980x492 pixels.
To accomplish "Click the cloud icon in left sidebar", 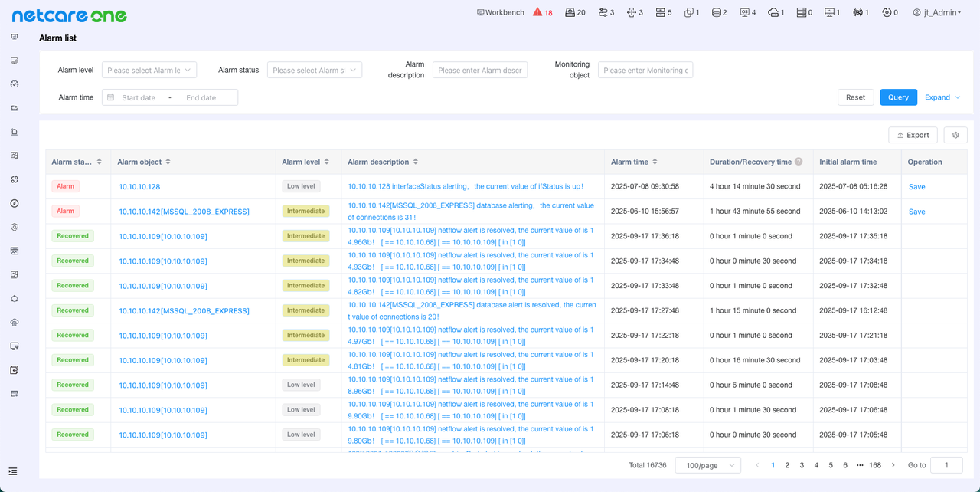I will [x=14, y=322].
